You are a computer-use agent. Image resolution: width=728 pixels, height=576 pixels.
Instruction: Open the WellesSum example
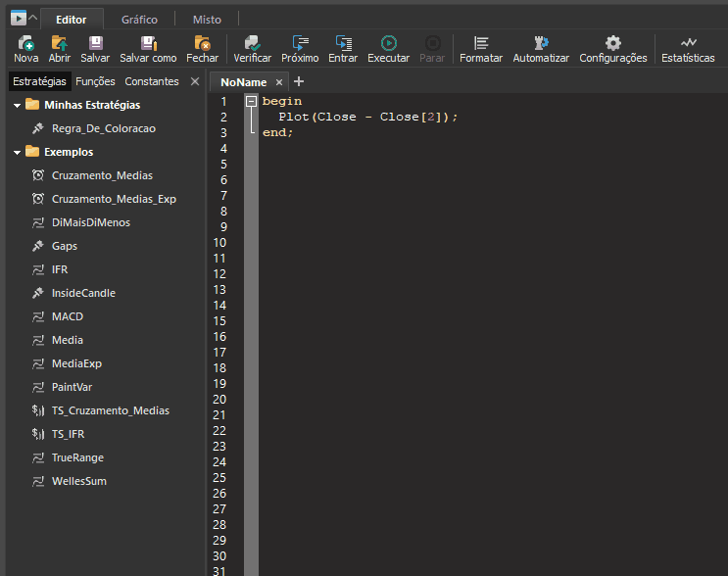pyautogui.click(x=79, y=481)
